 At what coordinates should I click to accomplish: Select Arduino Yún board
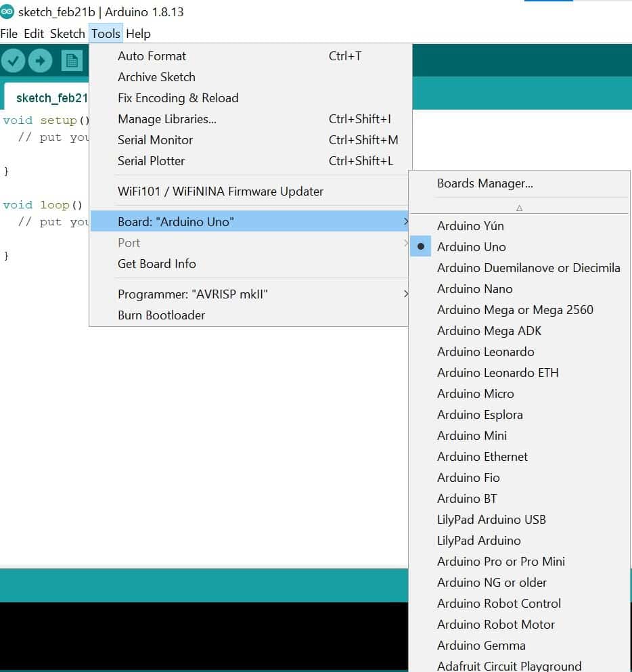(519, 225)
